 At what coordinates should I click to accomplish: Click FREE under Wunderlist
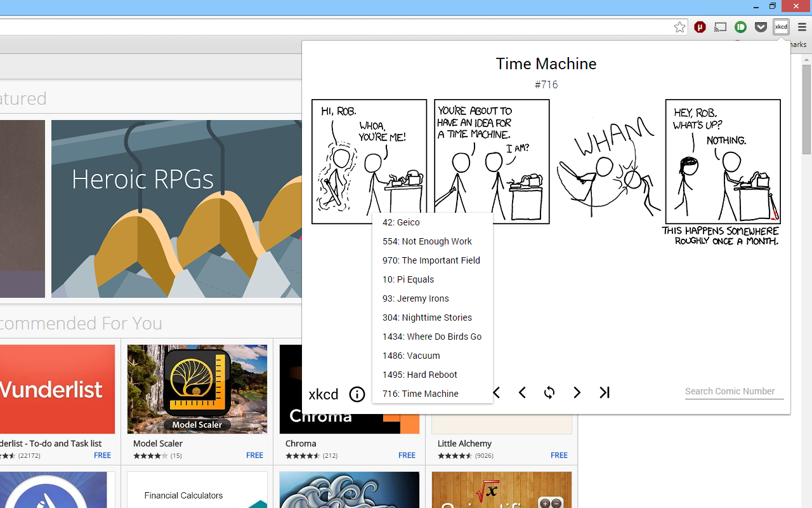pyautogui.click(x=102, y=455)
